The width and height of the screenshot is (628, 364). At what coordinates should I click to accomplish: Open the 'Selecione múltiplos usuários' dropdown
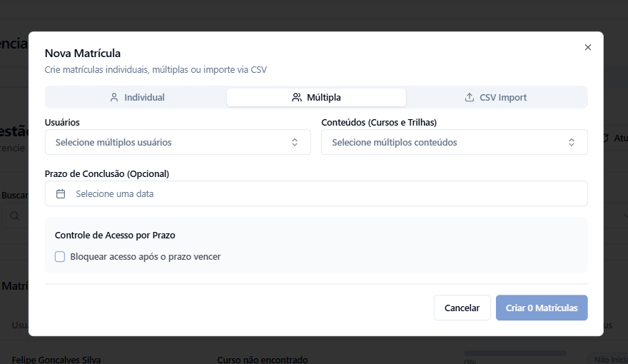pos(178,142)
